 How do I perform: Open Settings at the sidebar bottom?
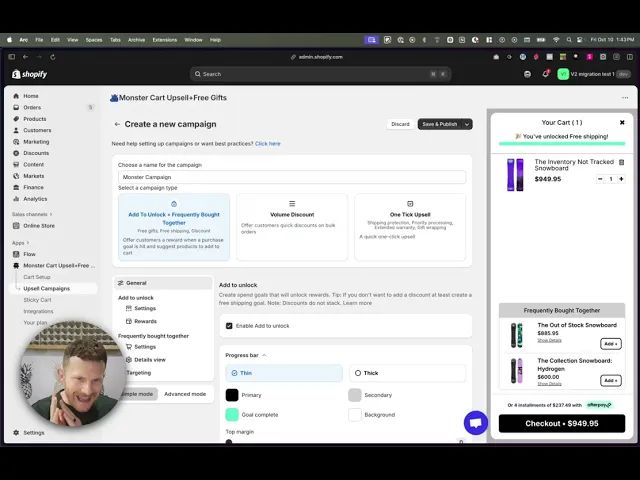pyautogui.click(x=33, y=433)
